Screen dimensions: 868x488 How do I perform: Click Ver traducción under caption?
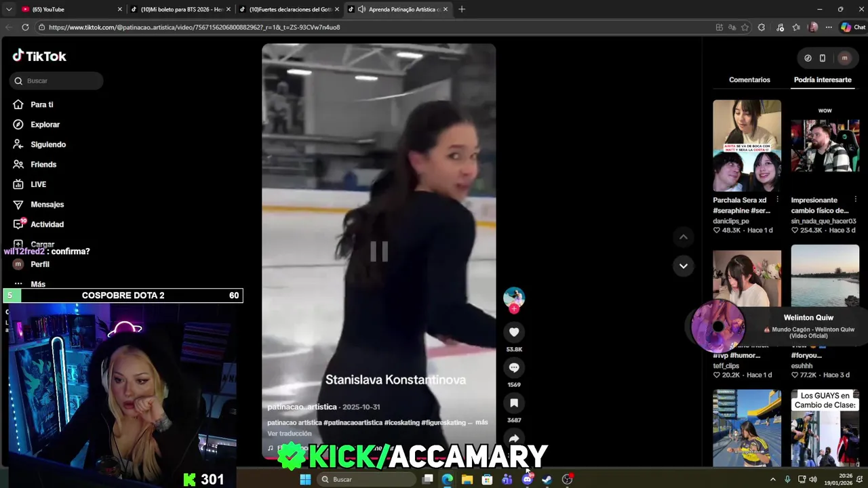coord(290,434)
